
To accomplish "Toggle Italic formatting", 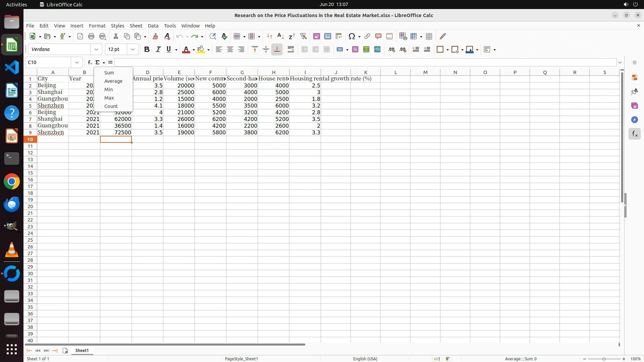I will pos(158,50).
